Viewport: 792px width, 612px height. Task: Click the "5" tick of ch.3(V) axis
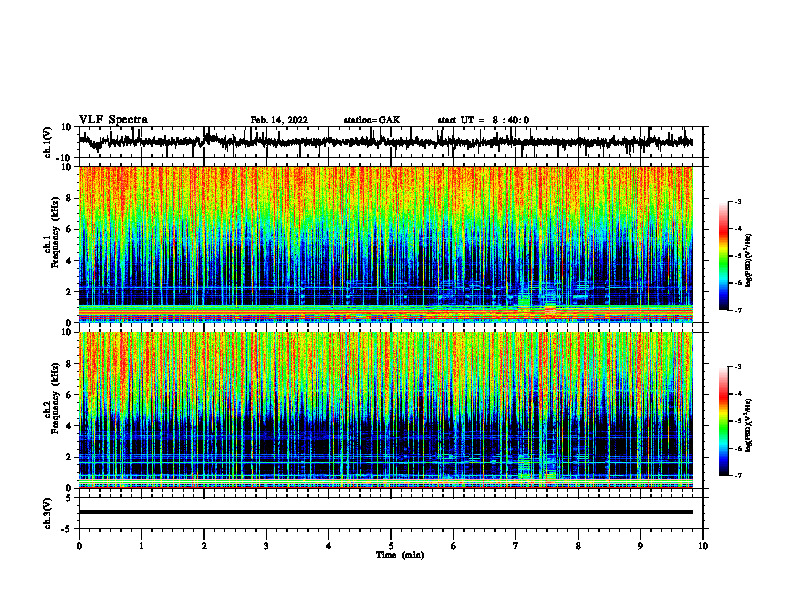point(70,498)
